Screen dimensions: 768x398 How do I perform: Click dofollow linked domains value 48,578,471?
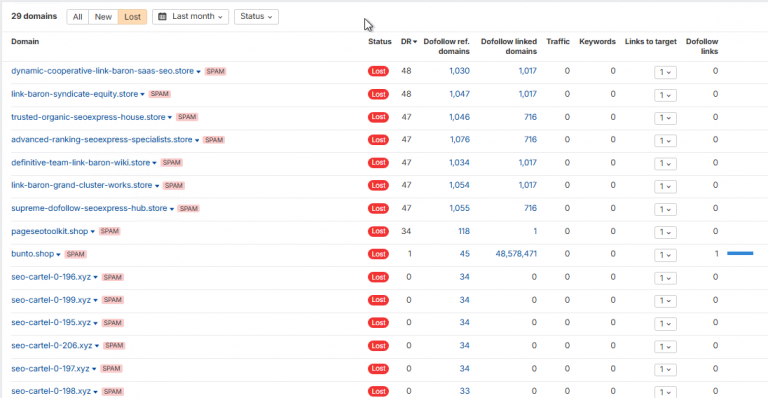[x=516, y=254]
